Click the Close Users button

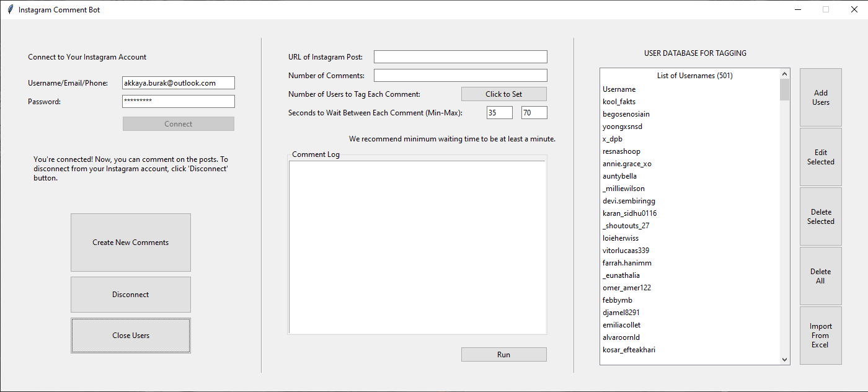(130, 335)
